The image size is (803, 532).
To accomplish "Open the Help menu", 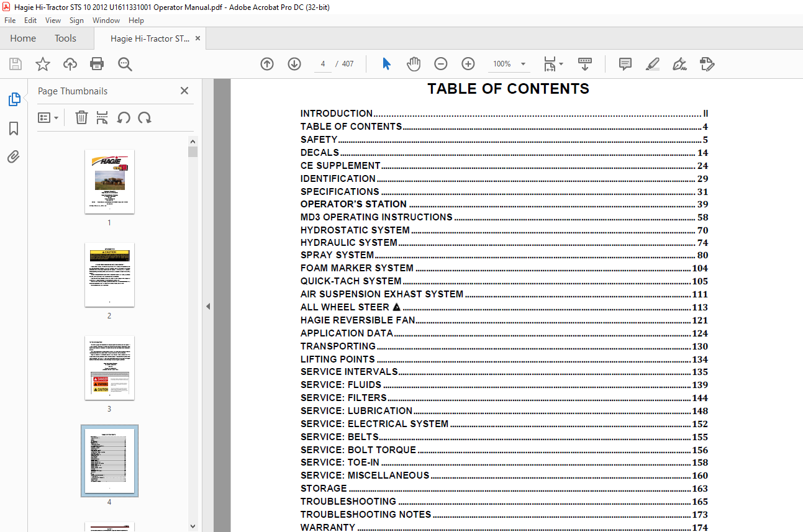I will pyautogui.click(x=136, y=20).
